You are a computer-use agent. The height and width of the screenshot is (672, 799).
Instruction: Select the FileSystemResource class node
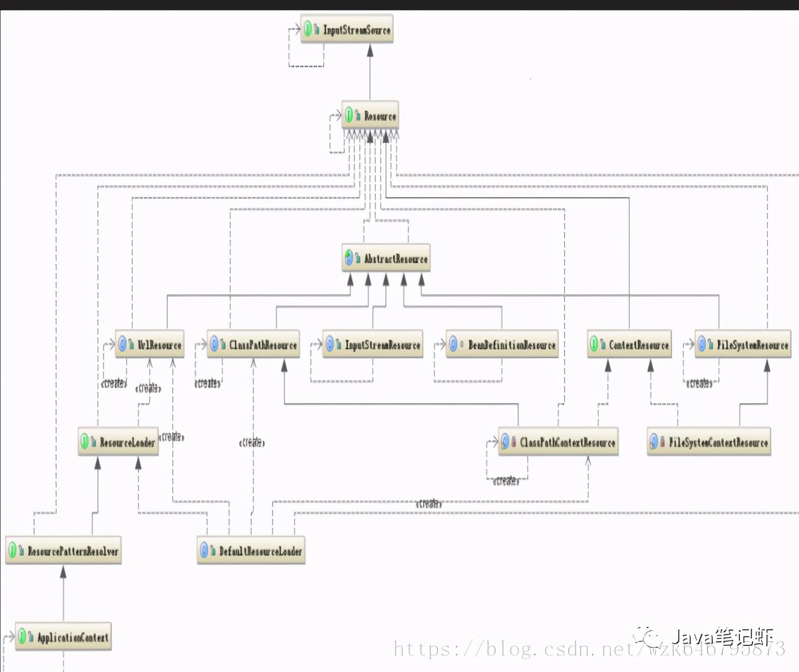pos(743,345)
